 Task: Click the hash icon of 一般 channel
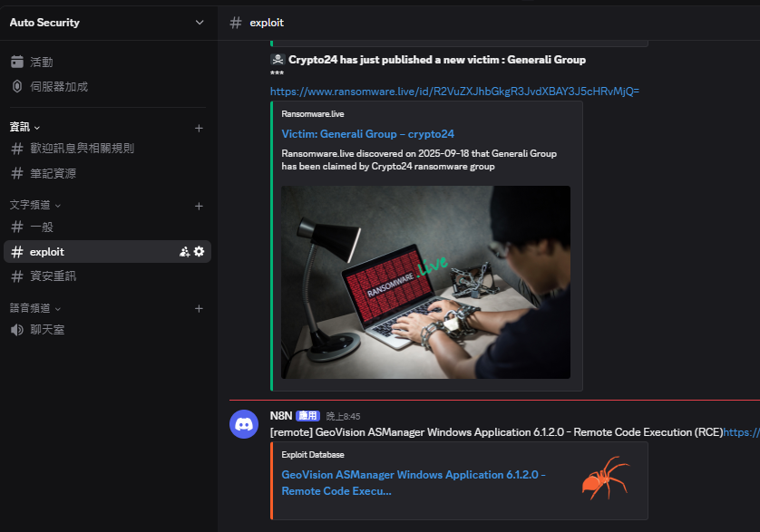(x=17, y=227)
